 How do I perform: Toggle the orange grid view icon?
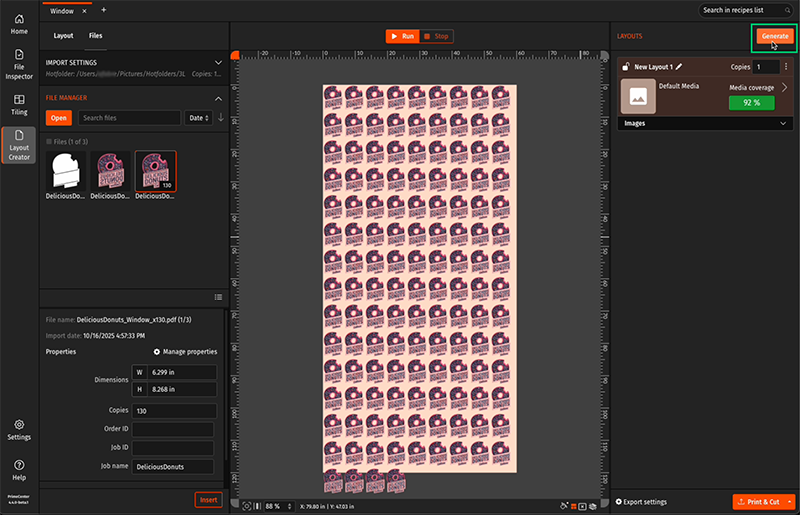(573, 506)
